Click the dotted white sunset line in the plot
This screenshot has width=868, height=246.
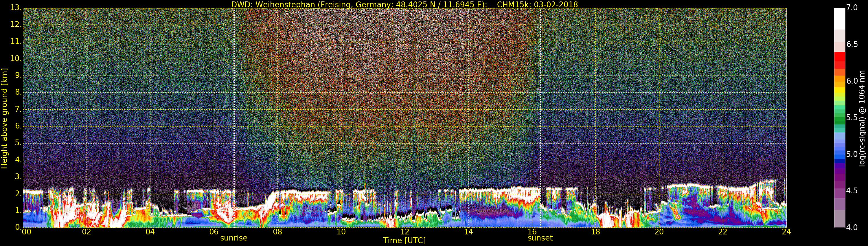tap(540, 118)
